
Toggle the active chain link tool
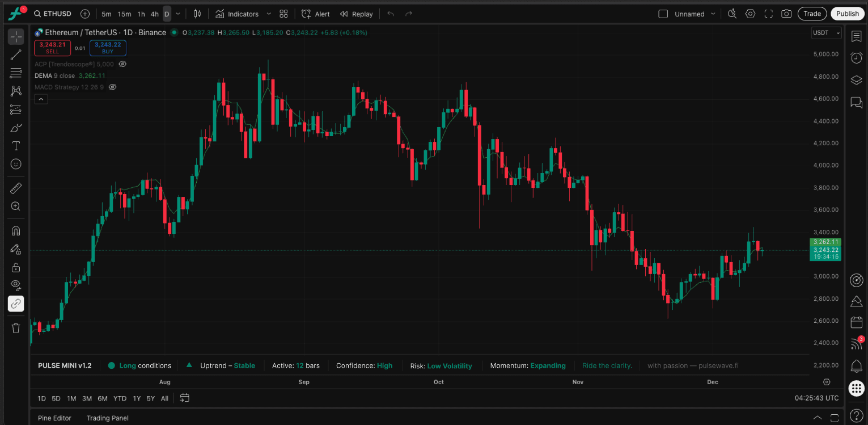16,304
